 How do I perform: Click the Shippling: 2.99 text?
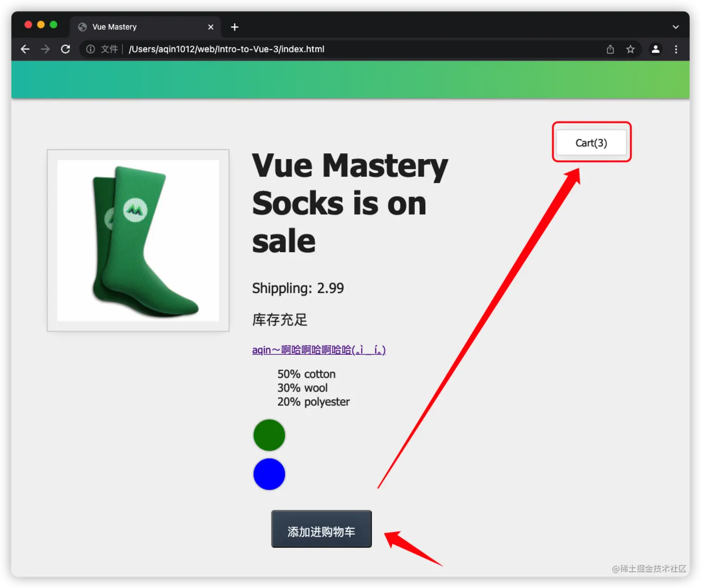298,288
